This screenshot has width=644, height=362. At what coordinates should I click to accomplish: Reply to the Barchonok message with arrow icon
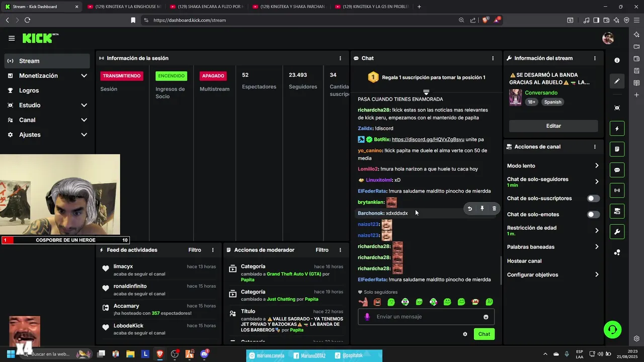(470, 209)
